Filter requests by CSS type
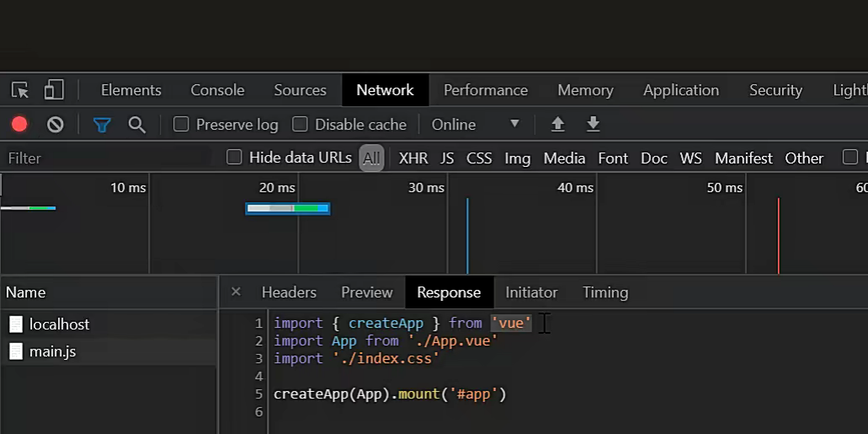Image resolution: width=868 pixels, height=434 pixels. [x=479, y=158]
